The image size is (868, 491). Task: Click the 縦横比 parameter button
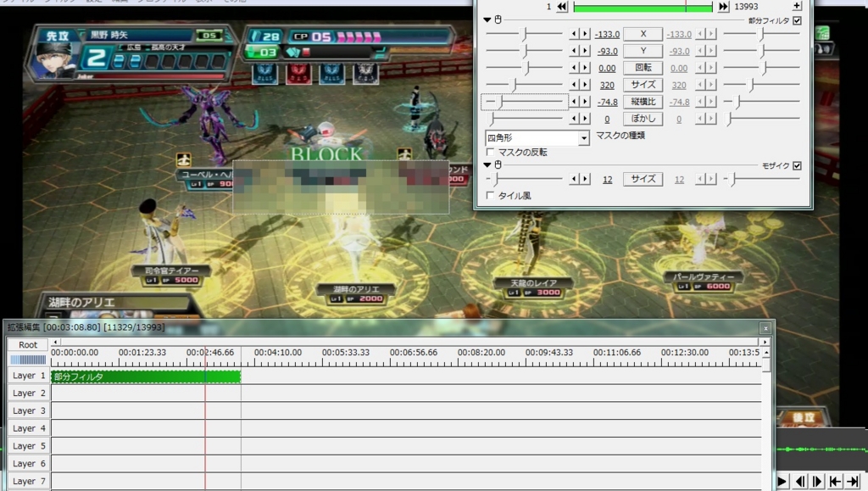click(643, 102)
